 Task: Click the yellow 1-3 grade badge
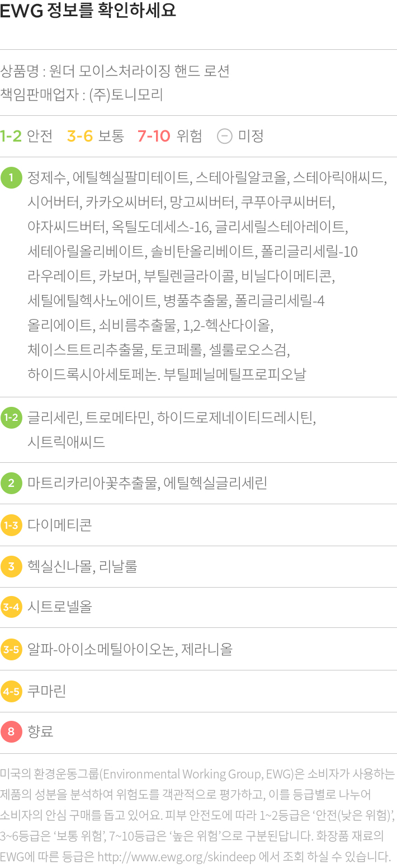point(11,525)
